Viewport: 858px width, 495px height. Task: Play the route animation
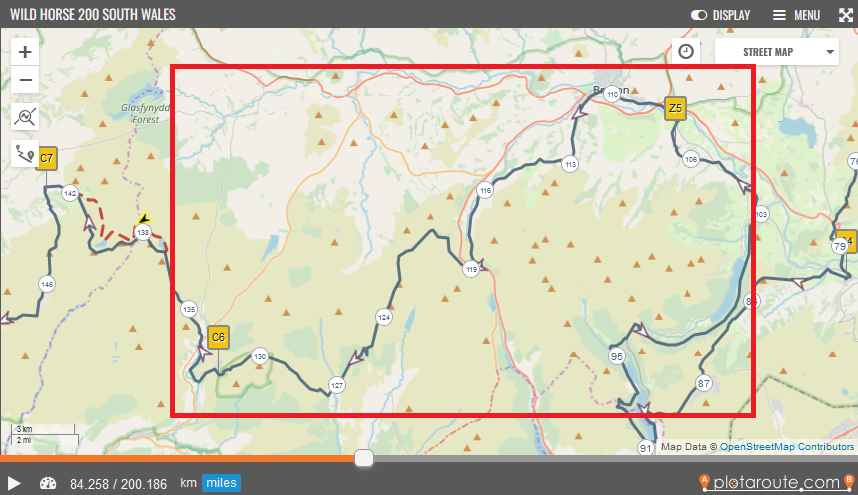[14, 484]
